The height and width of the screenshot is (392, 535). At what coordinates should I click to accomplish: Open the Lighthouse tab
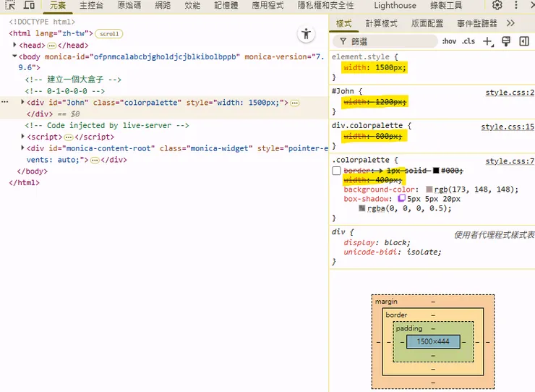click(395, 6)
